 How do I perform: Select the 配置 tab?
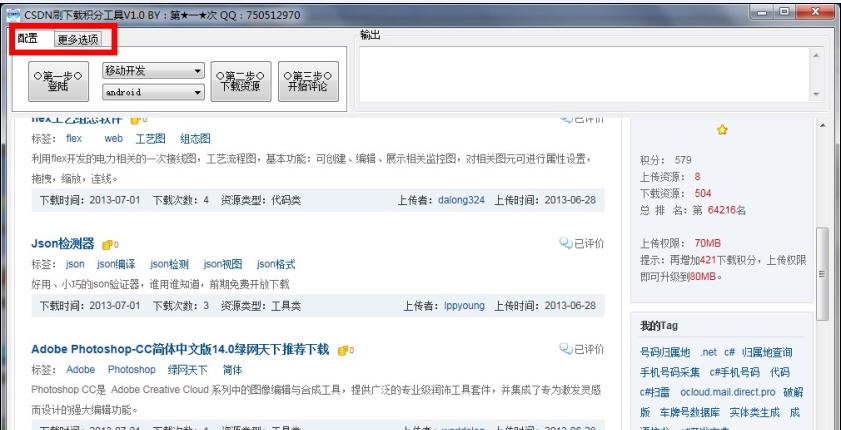coord(27,39)
